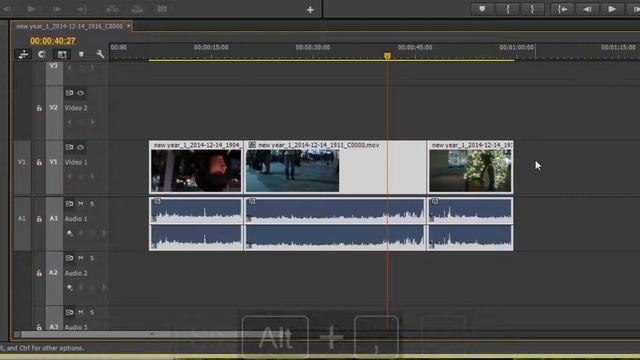This screenshot has width=640, height=360.
Task: Lock the Audio 2 track
Action: [39, 273]
